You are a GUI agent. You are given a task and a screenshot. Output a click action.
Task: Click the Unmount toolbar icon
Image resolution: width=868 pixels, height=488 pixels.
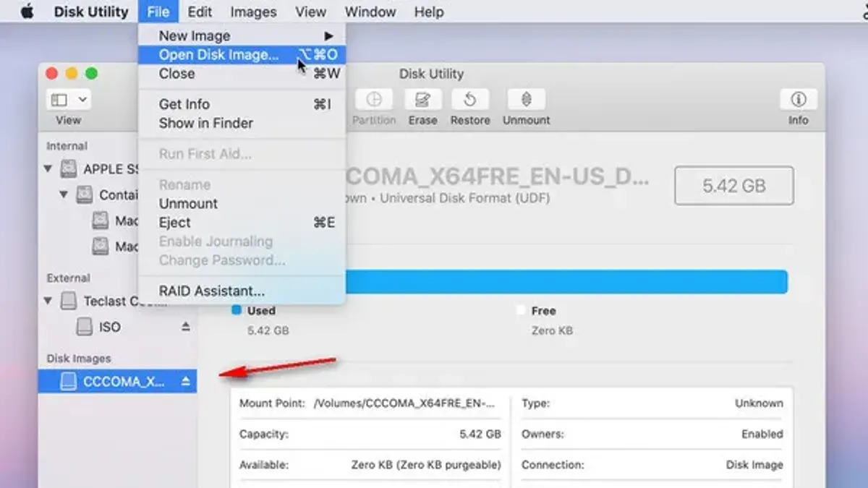click(x=526, y=100)
